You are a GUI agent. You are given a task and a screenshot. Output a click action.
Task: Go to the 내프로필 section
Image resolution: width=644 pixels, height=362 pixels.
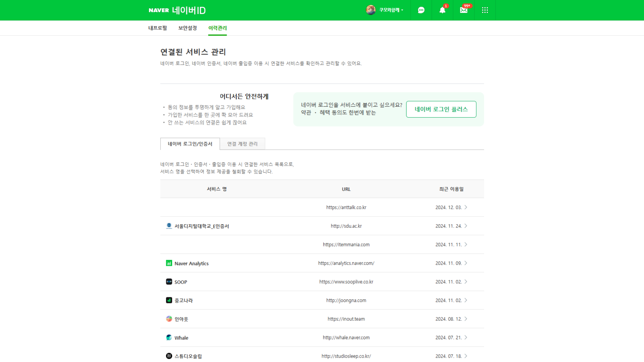click(x=158, y=28)
